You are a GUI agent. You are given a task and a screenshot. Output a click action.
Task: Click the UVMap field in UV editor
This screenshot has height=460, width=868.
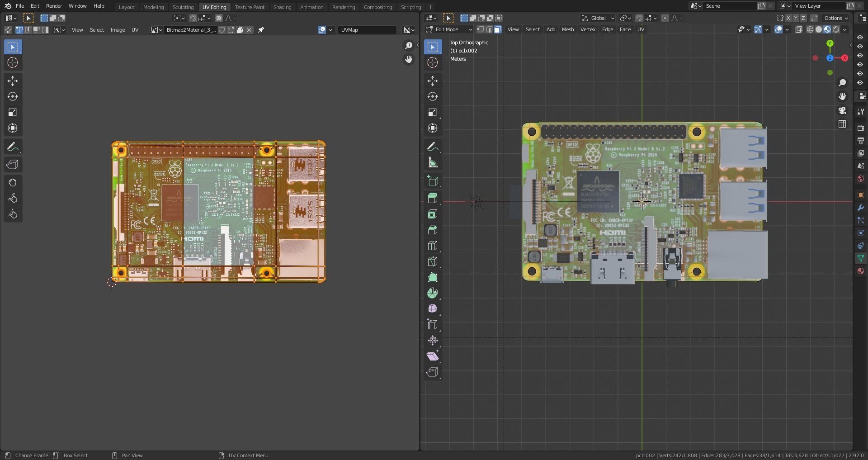[x=367, y=30]
